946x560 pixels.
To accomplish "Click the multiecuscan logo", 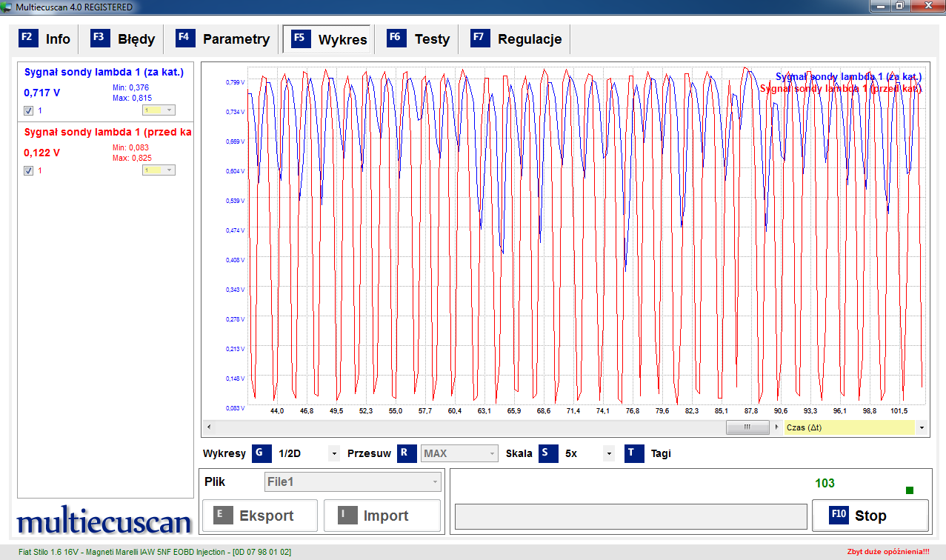I will pos(104,521).
